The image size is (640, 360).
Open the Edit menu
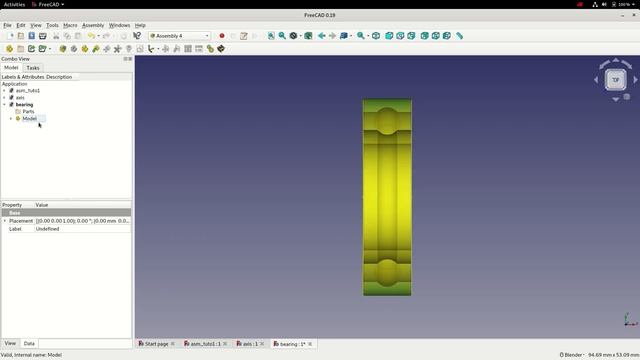(x=21, y=25)
